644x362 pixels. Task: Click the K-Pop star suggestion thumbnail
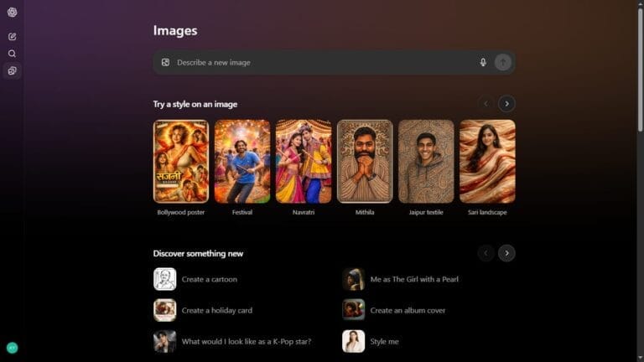click(x=164, y=342)
